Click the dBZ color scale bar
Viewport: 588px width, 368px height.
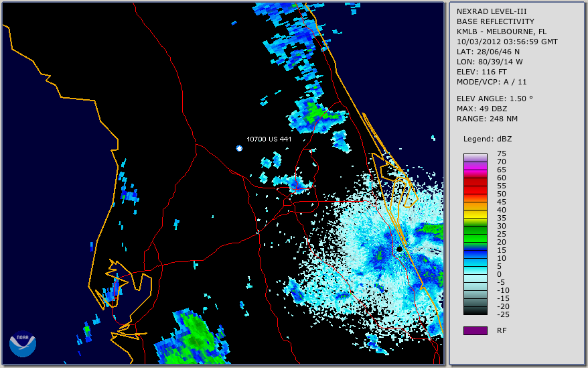pyautogui.click(x=475, y=234)
